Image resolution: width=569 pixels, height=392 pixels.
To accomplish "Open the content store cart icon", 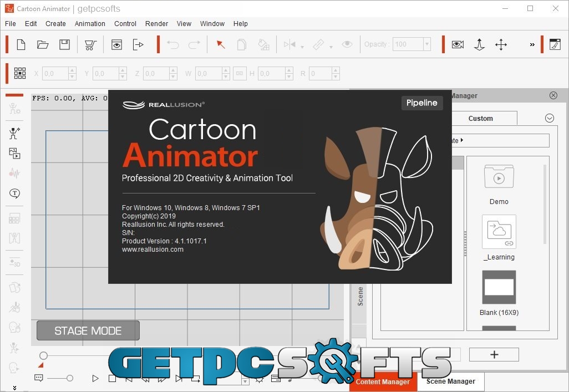I will [90, 45].
